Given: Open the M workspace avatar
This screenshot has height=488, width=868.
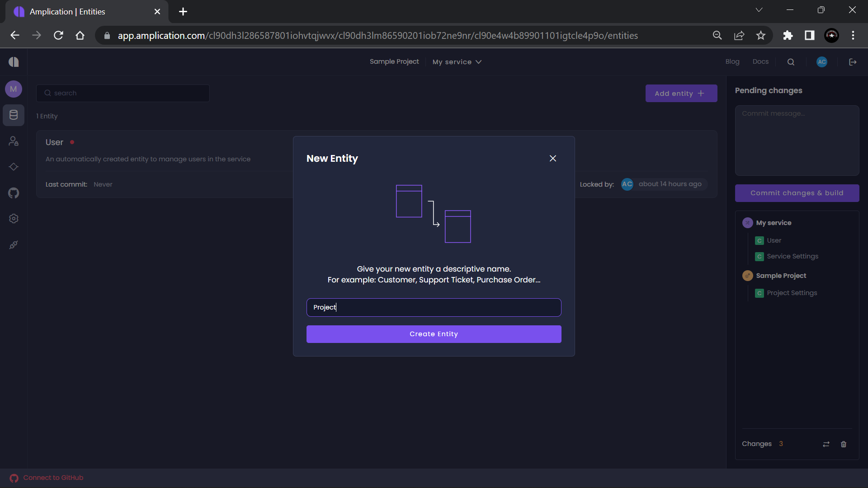Looking at the screenshot, I should coord(13,89).
